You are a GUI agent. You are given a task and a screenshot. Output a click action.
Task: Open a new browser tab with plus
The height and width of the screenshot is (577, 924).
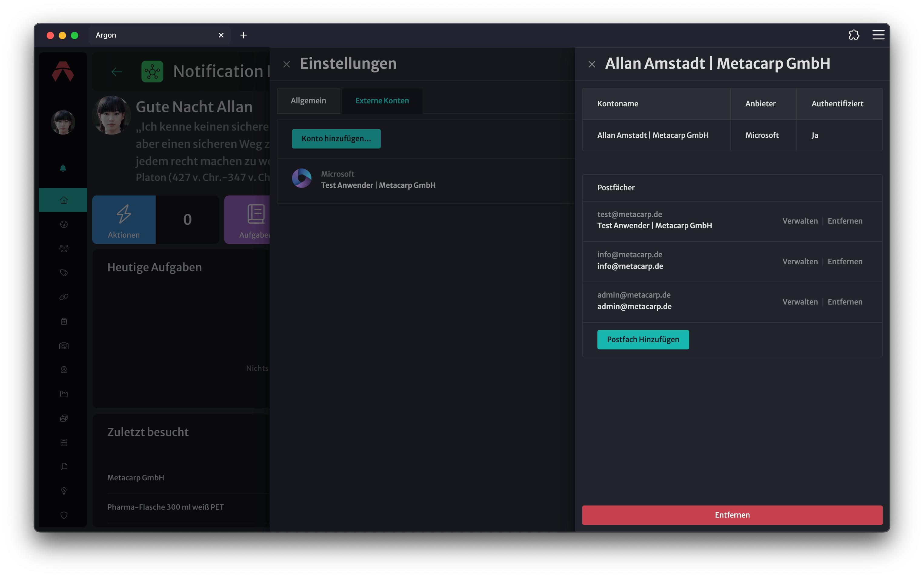[x=243, y=35]
